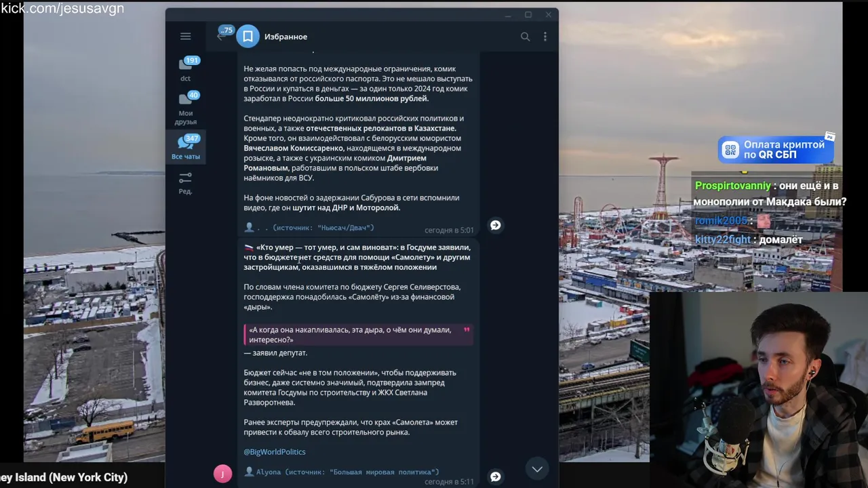This screenshot has width=868, height=488.
Task: Close the Telegram window
Action: pos(548,15)
